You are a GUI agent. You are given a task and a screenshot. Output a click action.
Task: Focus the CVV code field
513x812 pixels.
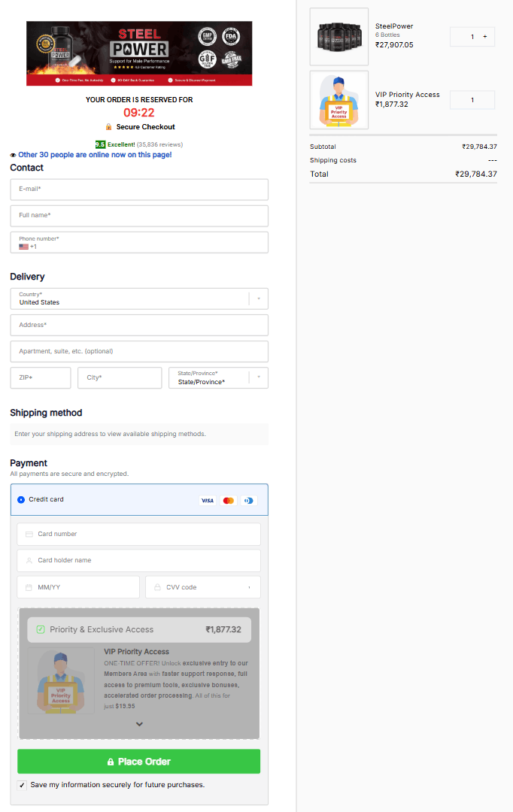203,587
